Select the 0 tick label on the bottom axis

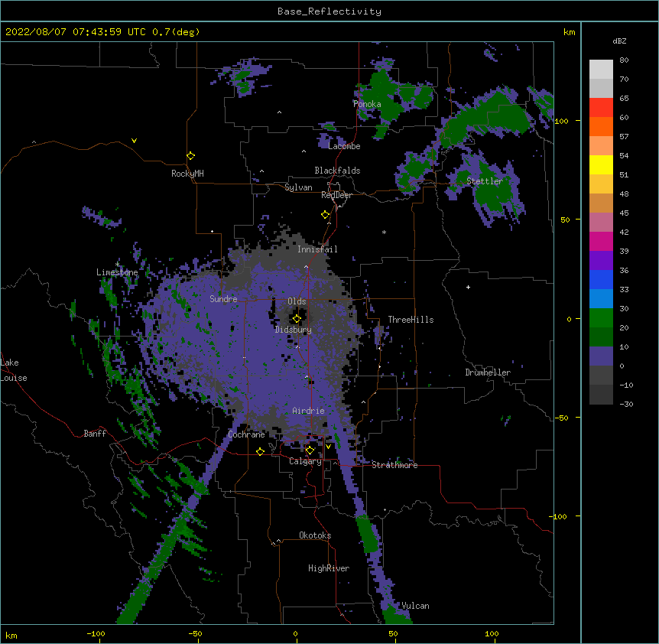tap(295, 633)
